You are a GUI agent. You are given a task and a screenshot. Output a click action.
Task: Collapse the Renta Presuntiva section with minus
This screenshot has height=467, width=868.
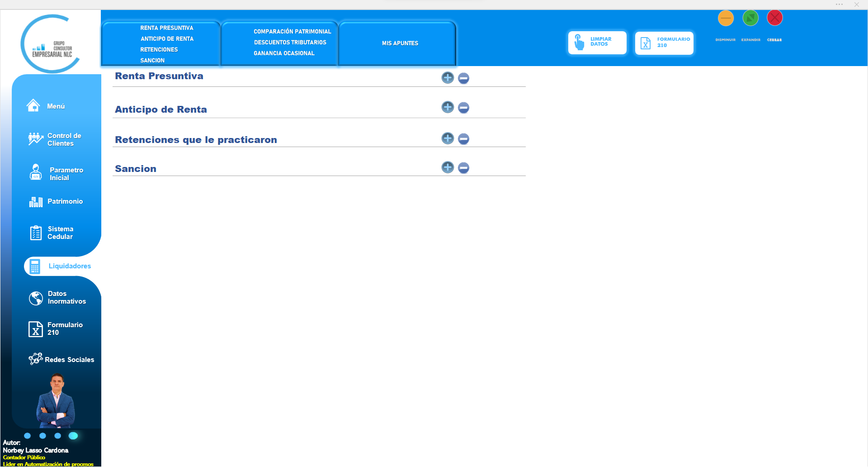click(x=463, y=78)
